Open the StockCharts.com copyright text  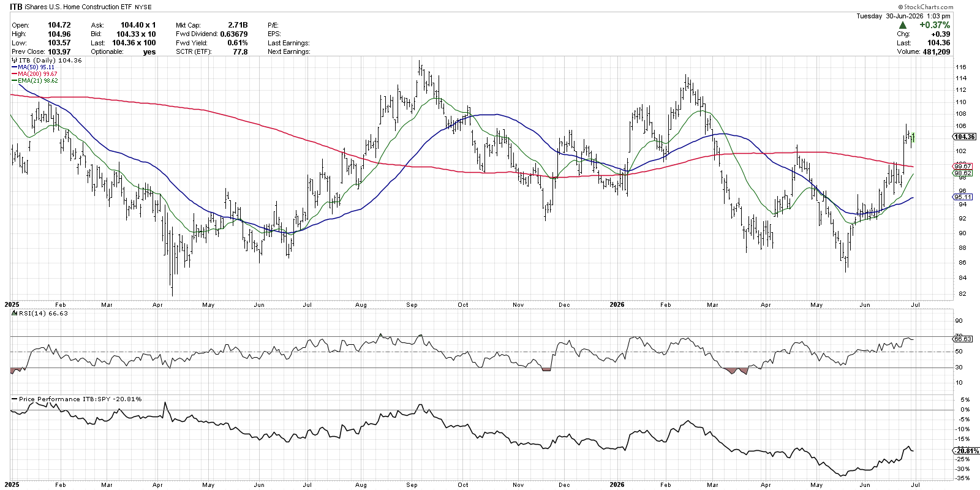[x=925, y=7]
